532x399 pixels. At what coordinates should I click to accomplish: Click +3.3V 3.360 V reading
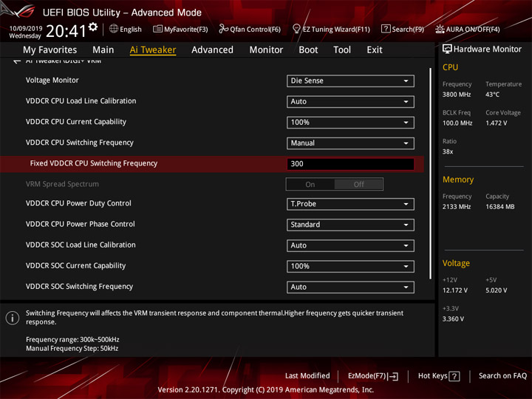point(453,319)
